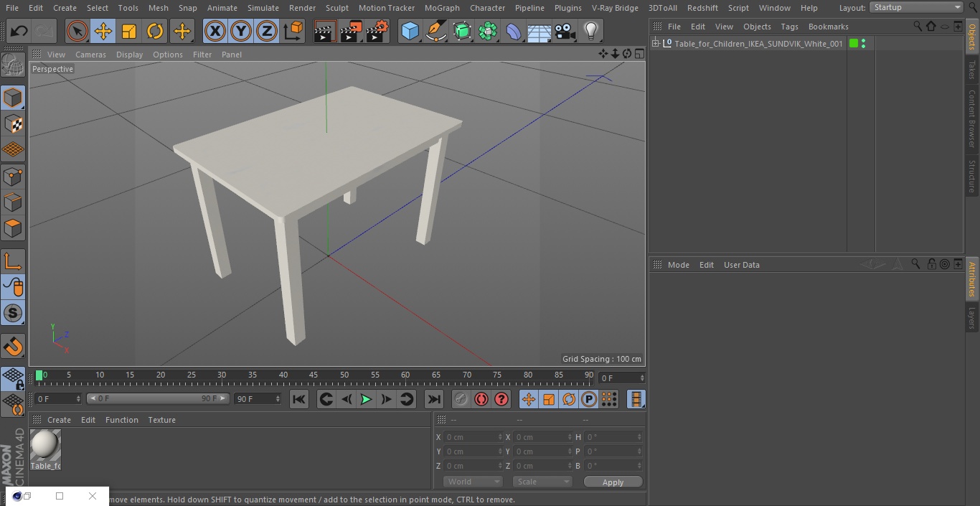Toggle Autokeying button
The width and height of the screenshot is (980, 506).
(x=481, y=399)
